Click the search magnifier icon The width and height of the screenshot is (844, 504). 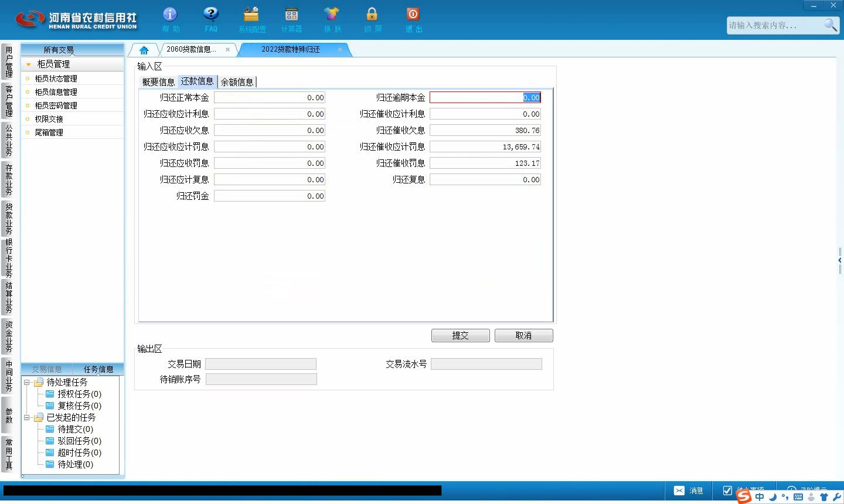pos(831,25)
